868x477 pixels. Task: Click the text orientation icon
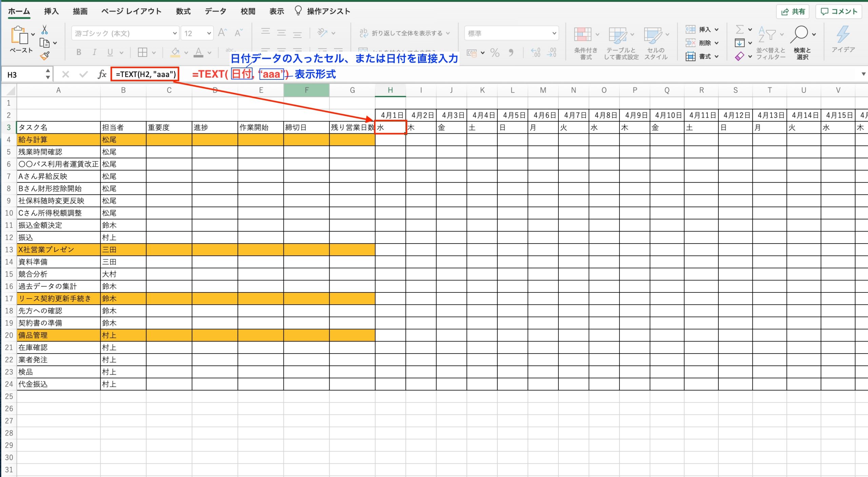[322, 33]
